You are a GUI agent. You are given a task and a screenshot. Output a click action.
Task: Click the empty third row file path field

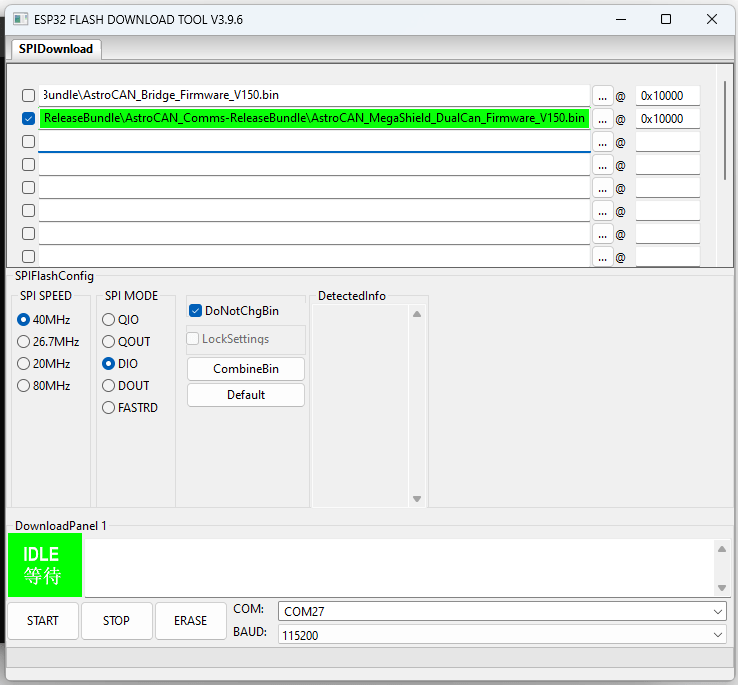click(x=314, y=141)
